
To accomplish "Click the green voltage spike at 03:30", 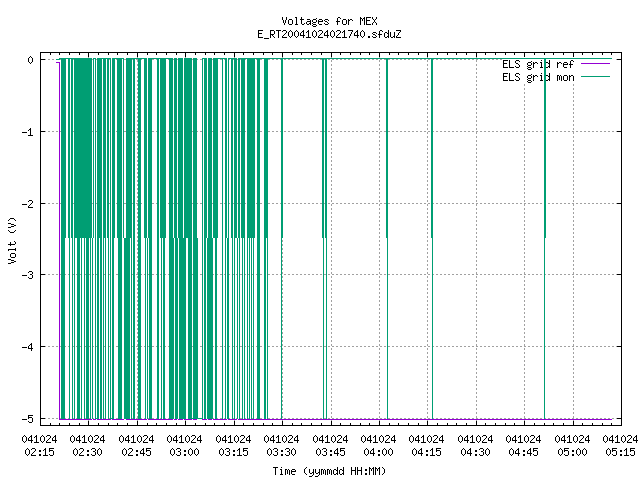I will pyautogui.click(x=282, y=239).
